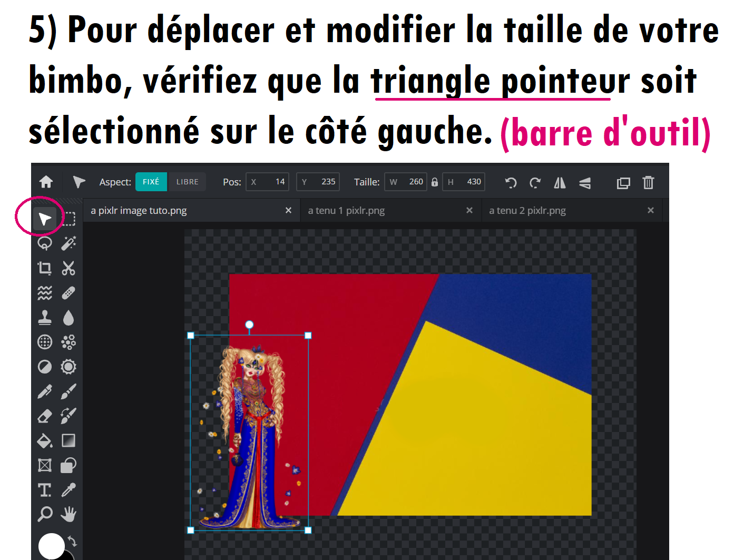Screen dimensions: 734x560
Task: Click the height field showing 430
Action: coord(464,182)
